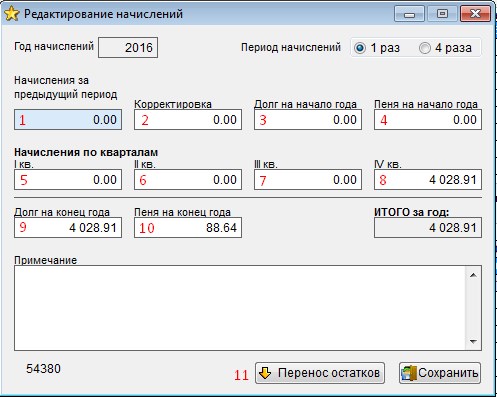This screenshot has width=497, height=397.
Task: Click the Примечание scrollbar up arrow
Action: [x=473, y=275]
